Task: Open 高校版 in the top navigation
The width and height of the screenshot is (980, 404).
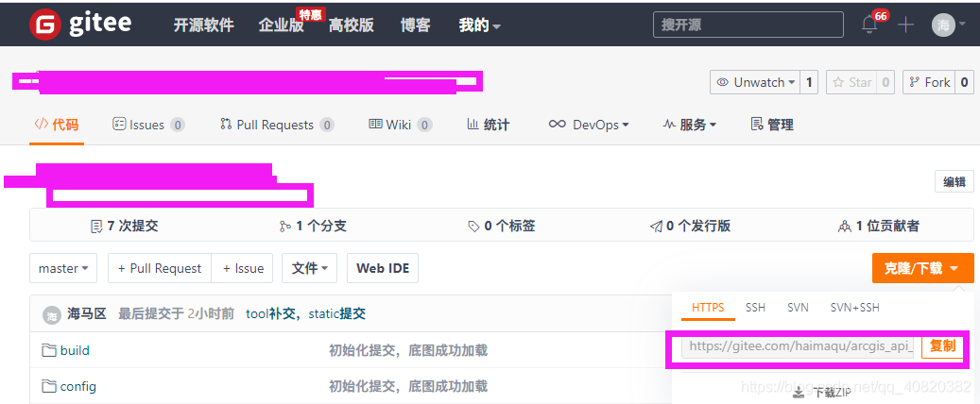Action: coord(352,25)
